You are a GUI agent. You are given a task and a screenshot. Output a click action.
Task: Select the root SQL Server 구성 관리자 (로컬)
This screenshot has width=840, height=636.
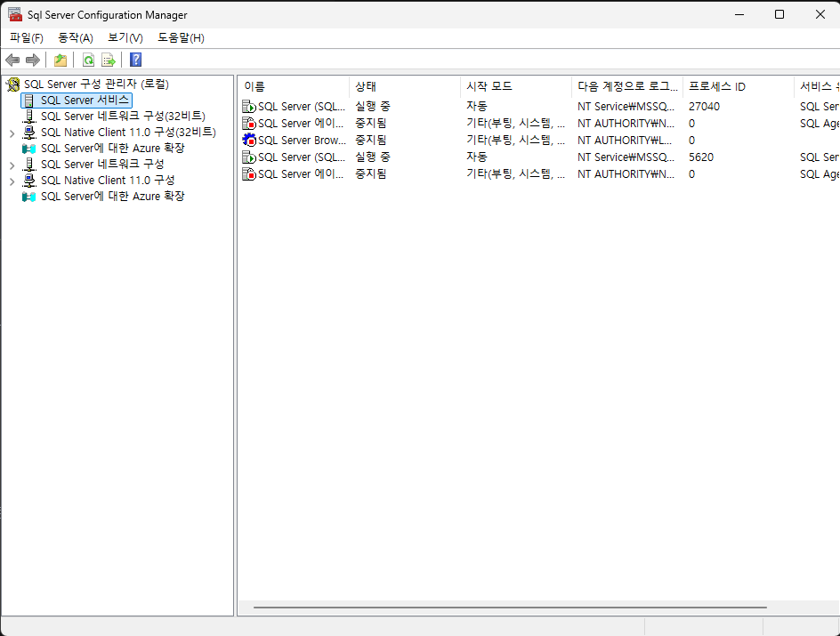click(96, 84)
